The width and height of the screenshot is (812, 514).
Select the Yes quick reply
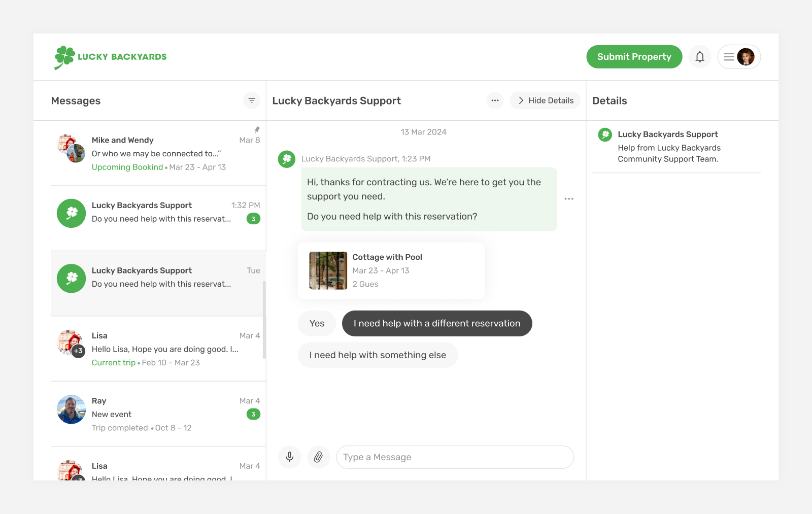pos(317,323)
